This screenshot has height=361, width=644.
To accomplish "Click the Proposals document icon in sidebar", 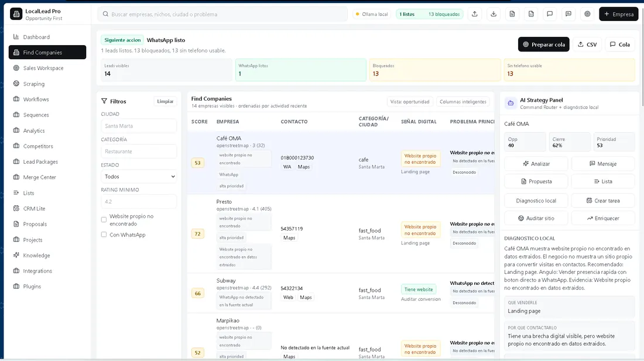I will point(16,224).
